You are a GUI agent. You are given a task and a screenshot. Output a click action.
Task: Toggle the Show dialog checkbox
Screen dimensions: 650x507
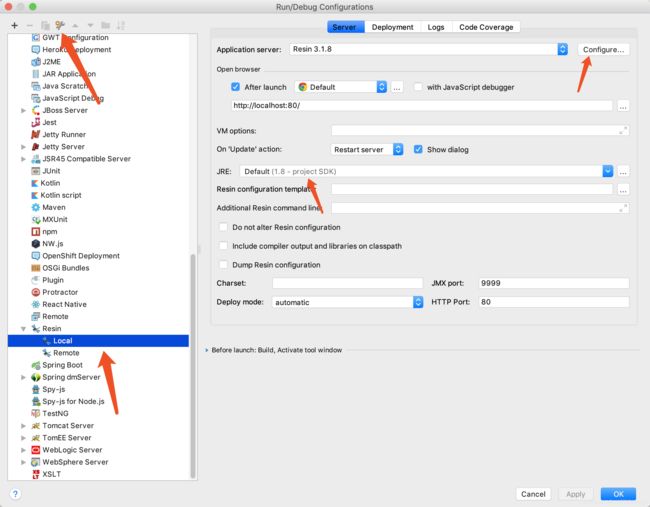pos(418,149)
